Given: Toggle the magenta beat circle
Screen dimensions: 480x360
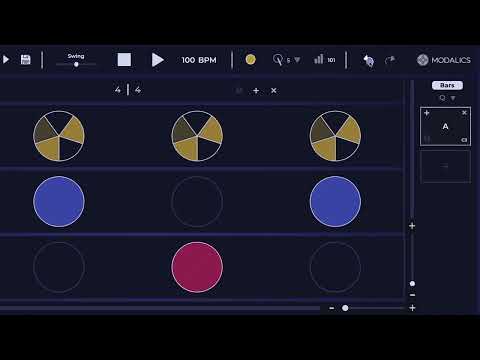Looking at the screenshot, I should pyautogui.click(x=197, y=267).
